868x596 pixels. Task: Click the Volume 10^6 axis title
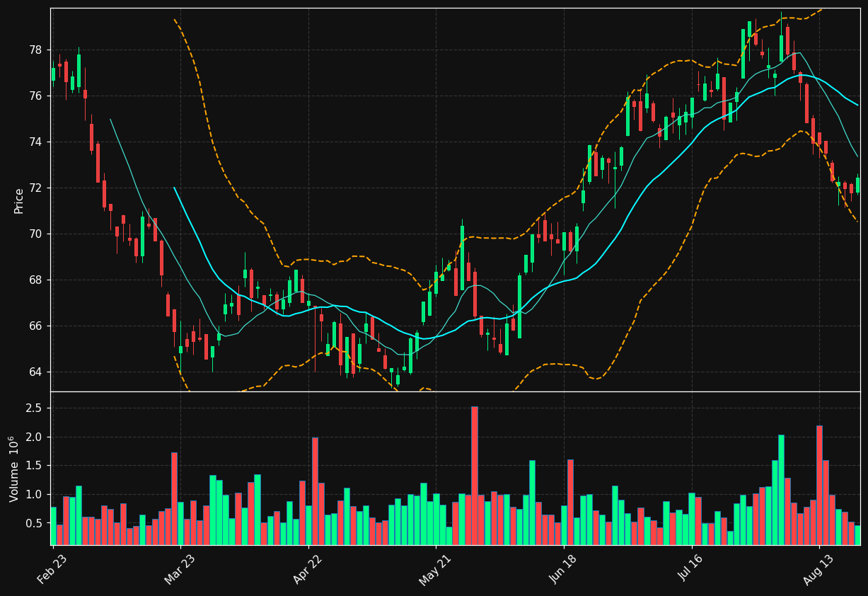[14, 469]
